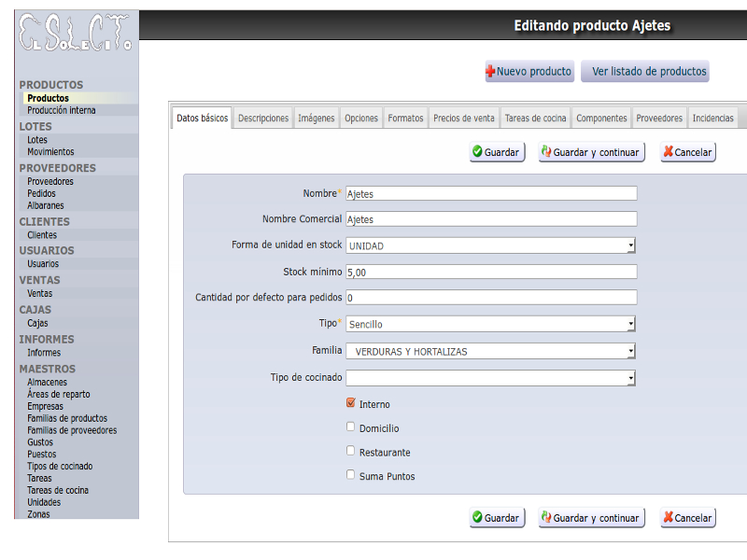747x560 pixels.
Task: Click red X icon on bottom Cancelar
Action: pos(668,518)
